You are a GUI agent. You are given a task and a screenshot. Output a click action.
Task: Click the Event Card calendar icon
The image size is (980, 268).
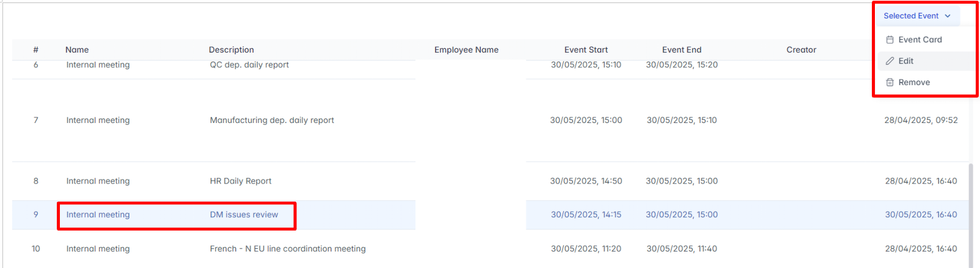pyautogui.click(x=890, y=40)
